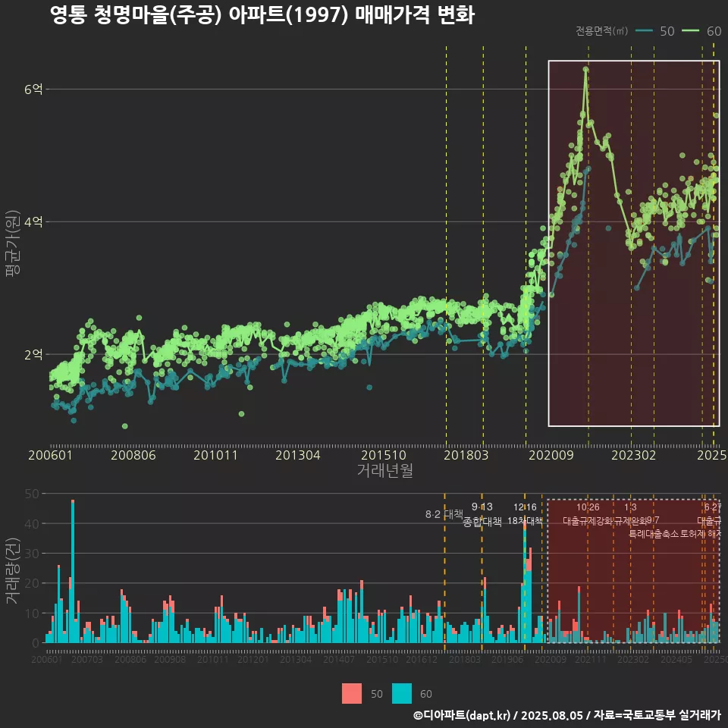Click the '6억' y-axis label
Image resolution: width=728 pixels, height=728 pixels.
click(x=33, y=89)
